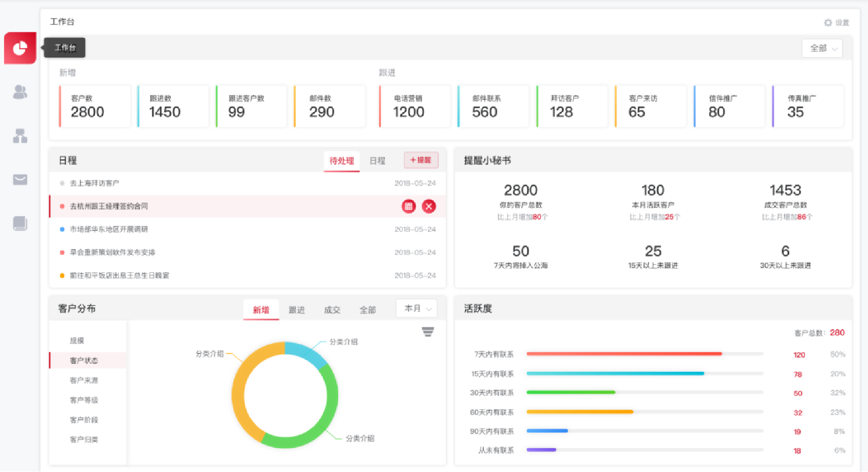Switch to the 日程 tab in the schedule panel

377,161
